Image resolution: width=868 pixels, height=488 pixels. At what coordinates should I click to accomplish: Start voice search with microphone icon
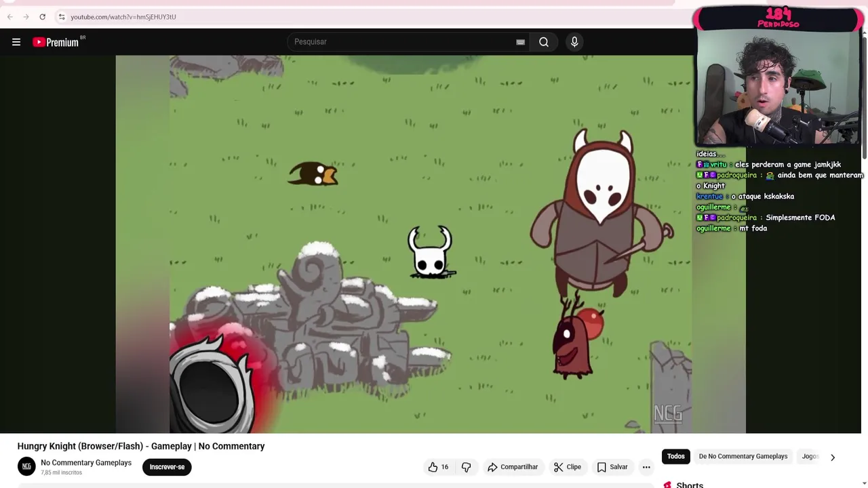[x=574, y=42]
